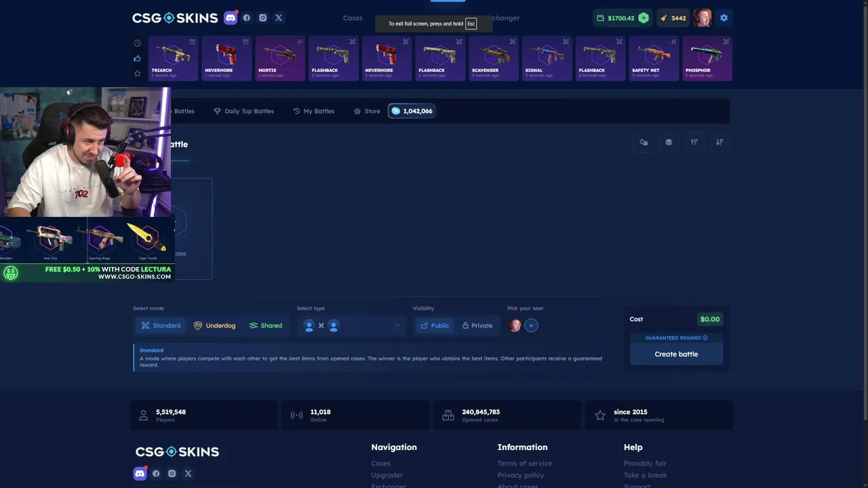
Task: Click the CSGO-SKINS logo in the footer
Action: pos(177,452)
